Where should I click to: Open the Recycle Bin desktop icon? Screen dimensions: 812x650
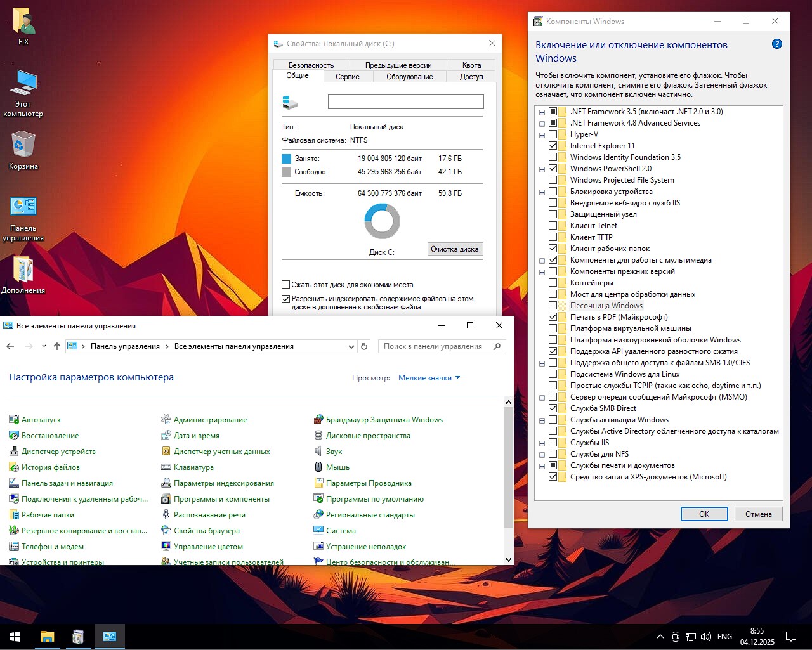pyautogui.click(x=23, y=146)
